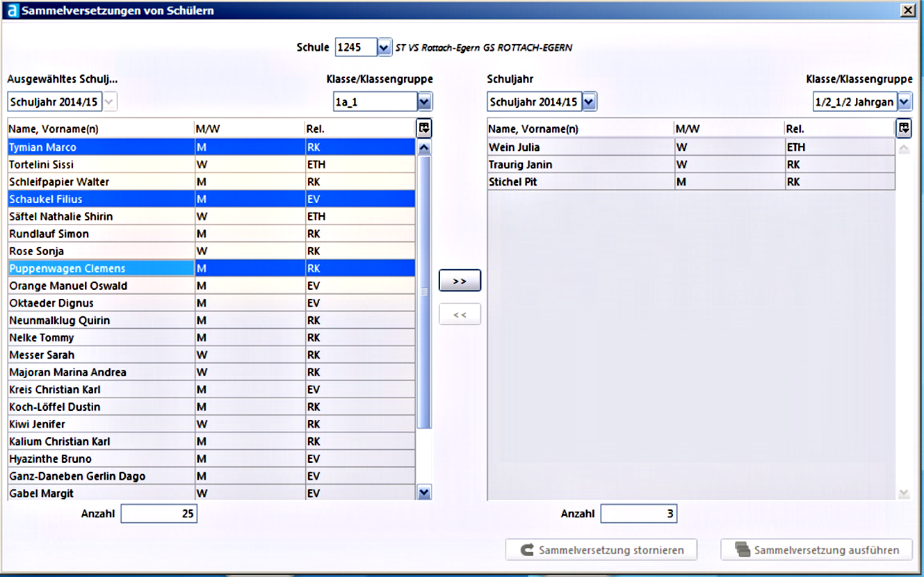Select the row Kreis Christian Karl

coord(211,389)
